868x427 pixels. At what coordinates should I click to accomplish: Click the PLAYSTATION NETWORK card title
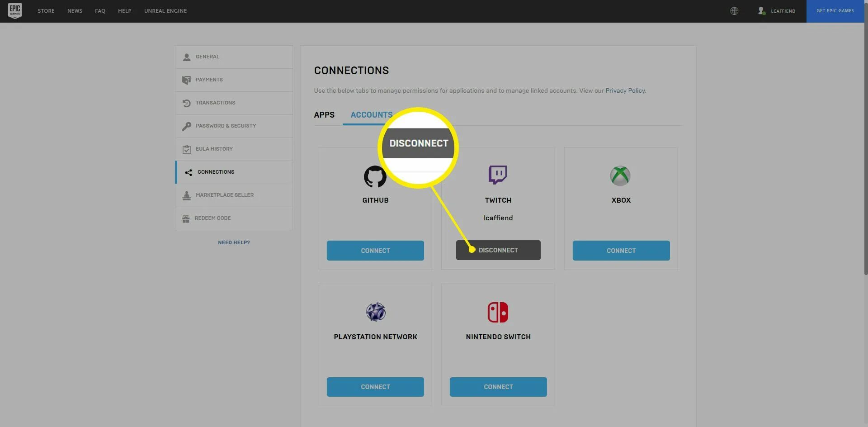(x=375, y=337)
